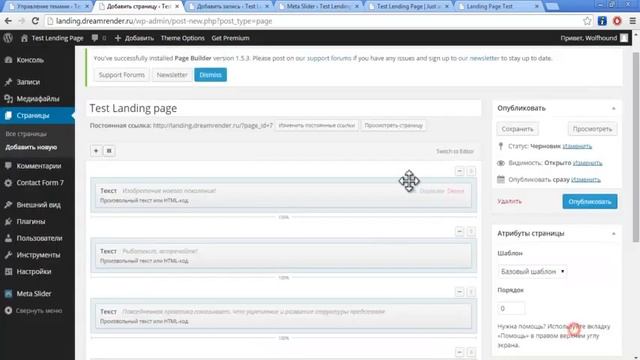This screenshot has width=640, height=360.
Task: Bookmark this page with the star icon
Action: [587, 21]
